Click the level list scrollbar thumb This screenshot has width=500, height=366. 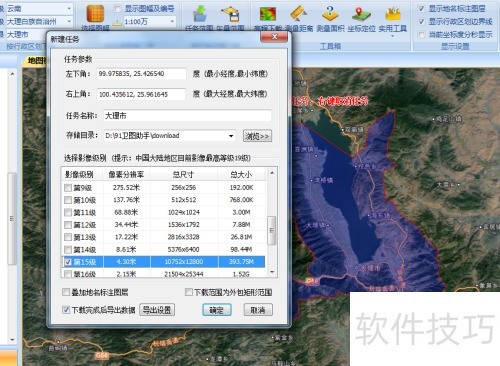(x=272, y=230)
